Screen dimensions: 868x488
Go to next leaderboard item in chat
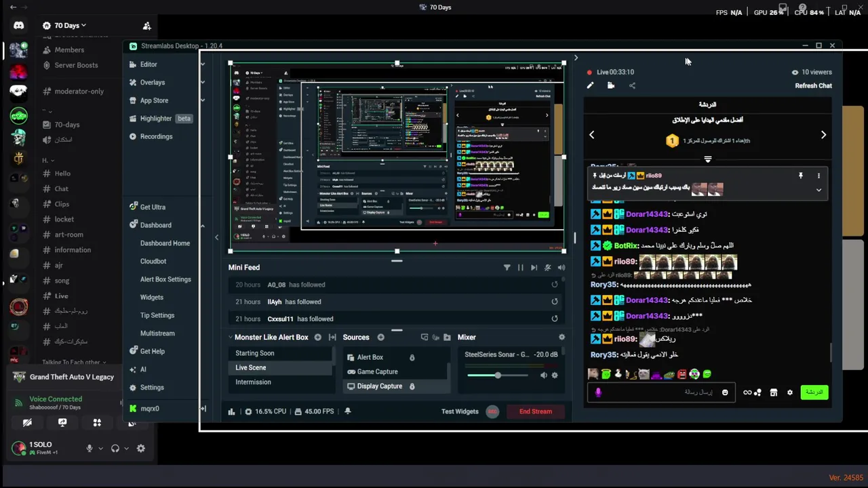pos(823,135)
